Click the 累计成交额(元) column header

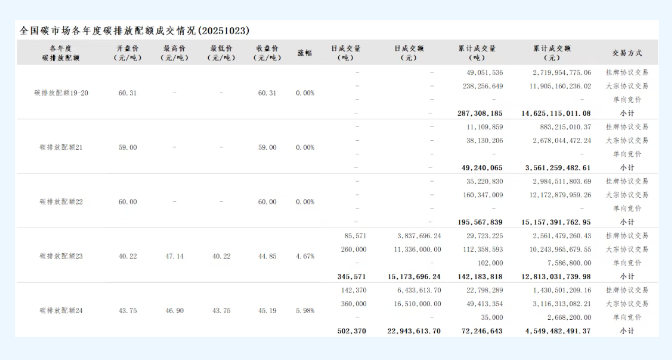point(552,53)
